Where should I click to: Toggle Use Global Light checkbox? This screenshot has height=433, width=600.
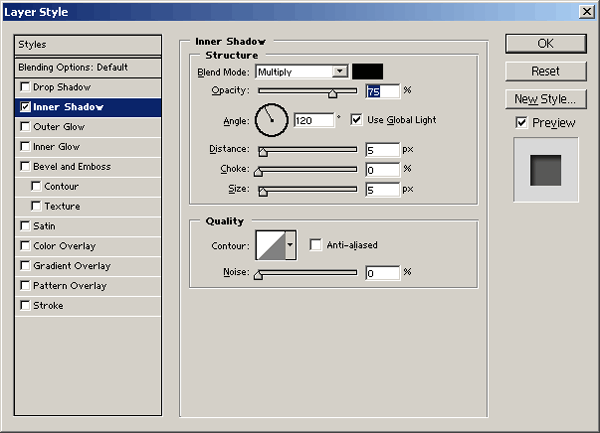(x=356, y=120)
